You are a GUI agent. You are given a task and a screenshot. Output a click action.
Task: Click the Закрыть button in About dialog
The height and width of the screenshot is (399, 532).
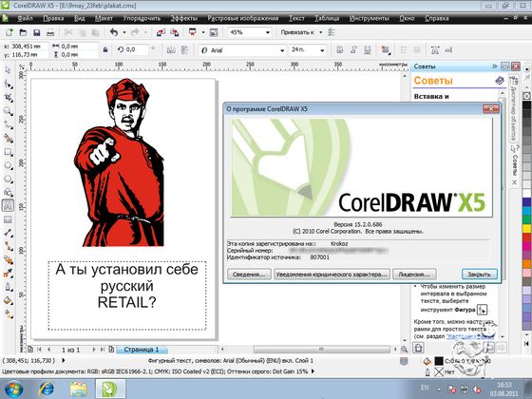coord(479,275)
